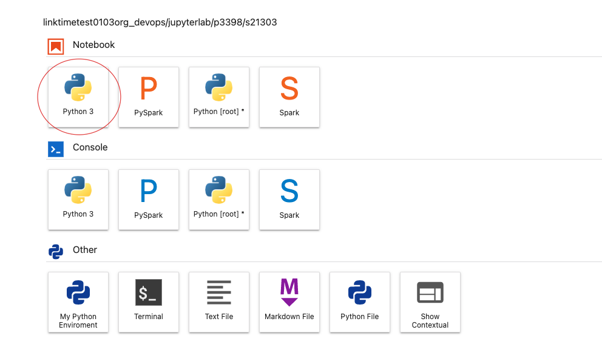Launch a PySpark notebook
The image size is (602, 364).
tap(149, 97)
